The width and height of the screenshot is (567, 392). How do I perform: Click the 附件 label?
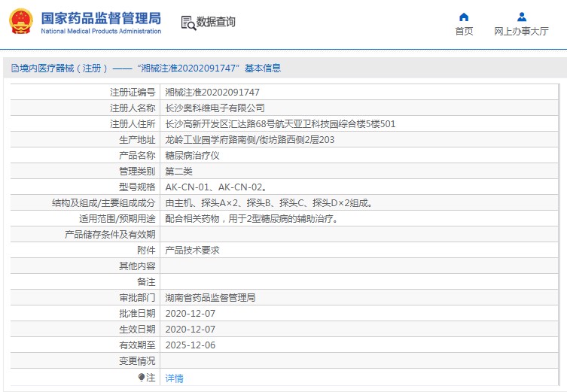[146, 251]
